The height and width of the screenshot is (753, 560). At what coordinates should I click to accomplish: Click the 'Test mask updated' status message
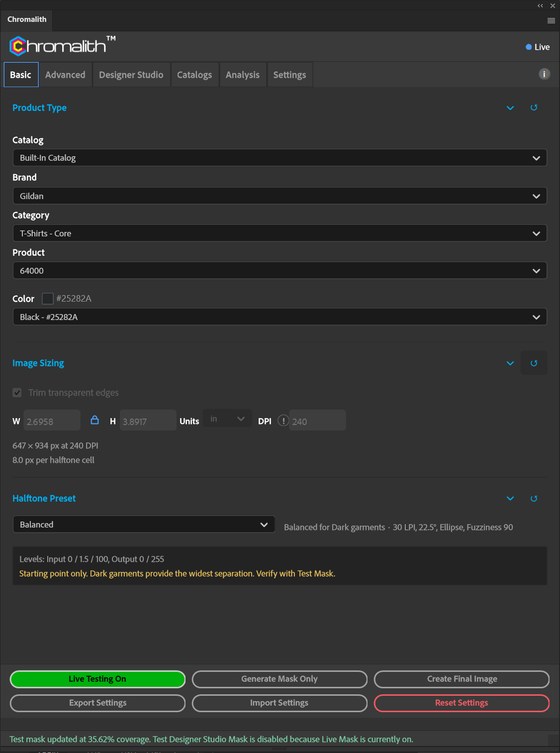211,739
